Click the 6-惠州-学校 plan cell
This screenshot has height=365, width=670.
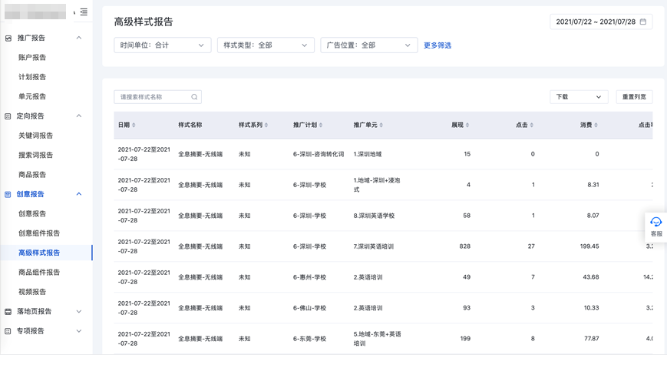click(309, 277)
